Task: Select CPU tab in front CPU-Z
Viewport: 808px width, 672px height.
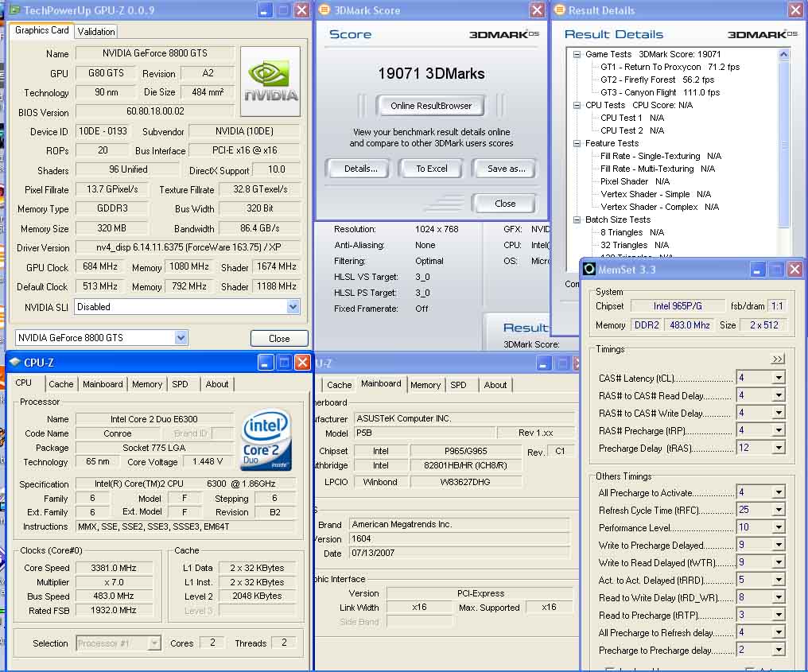Action: (x=24, y=383)
